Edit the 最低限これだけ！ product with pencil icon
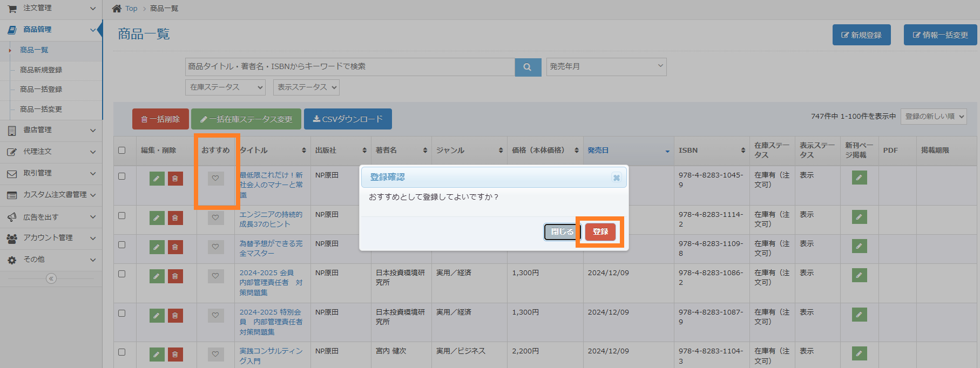The width and height of the screenshot is (980, 368). [x=157, y=178]
